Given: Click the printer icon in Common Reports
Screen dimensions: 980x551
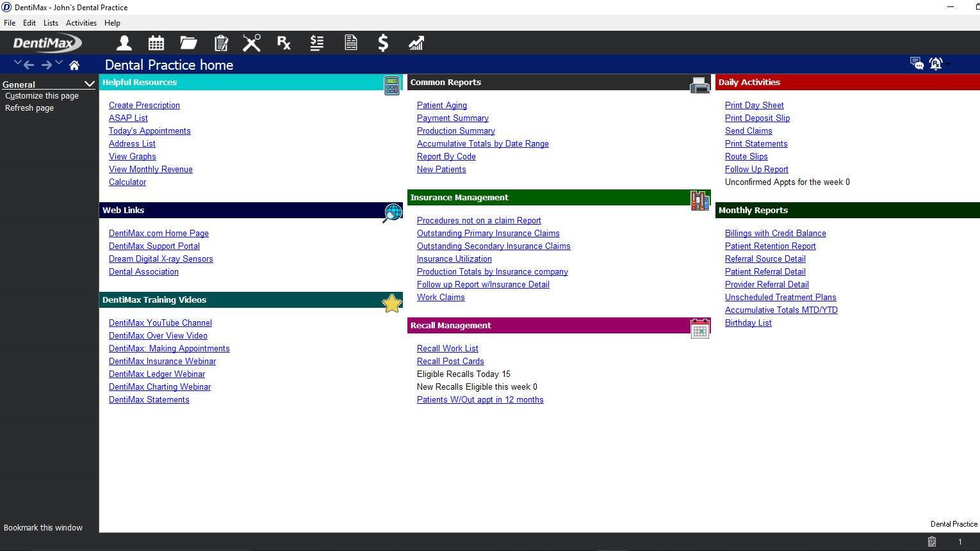Looking at the screenshot, I should (x=700, y=85).
